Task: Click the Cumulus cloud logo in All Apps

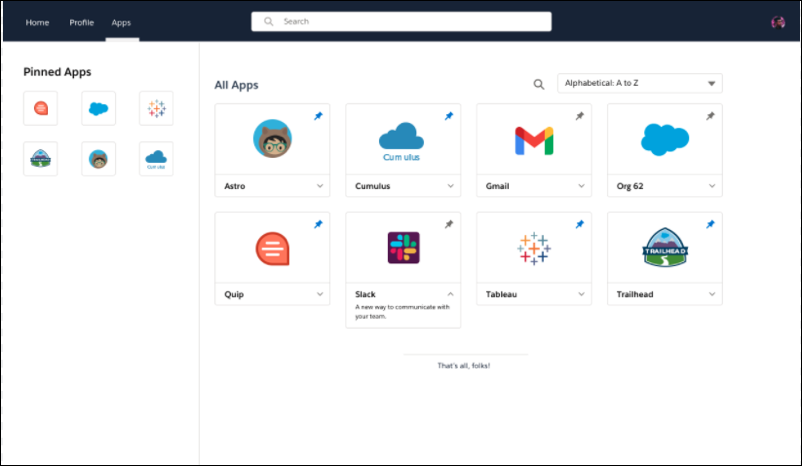Action: point(402,142)
